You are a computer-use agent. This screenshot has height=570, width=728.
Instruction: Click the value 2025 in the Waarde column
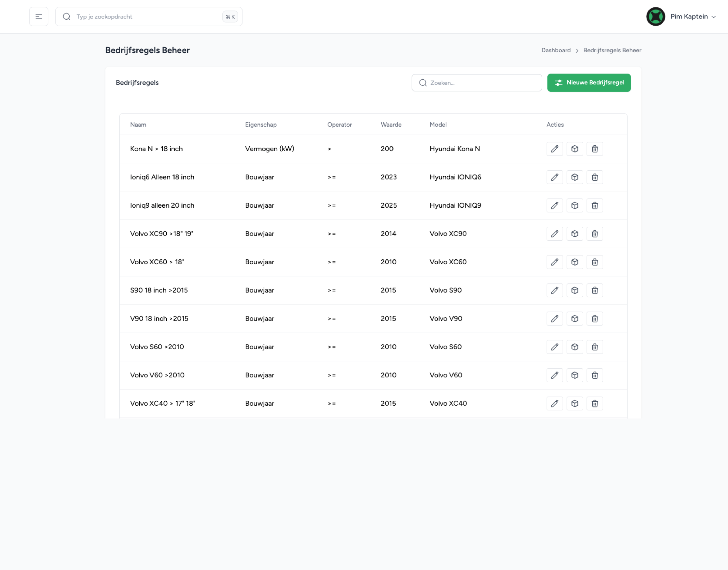(x=389, y=206)
